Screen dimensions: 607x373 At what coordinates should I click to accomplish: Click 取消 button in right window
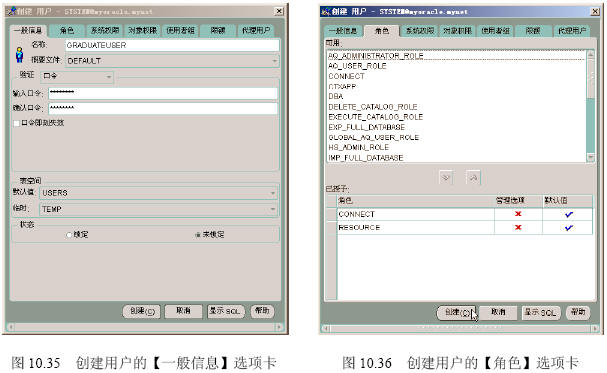(499, 313)
